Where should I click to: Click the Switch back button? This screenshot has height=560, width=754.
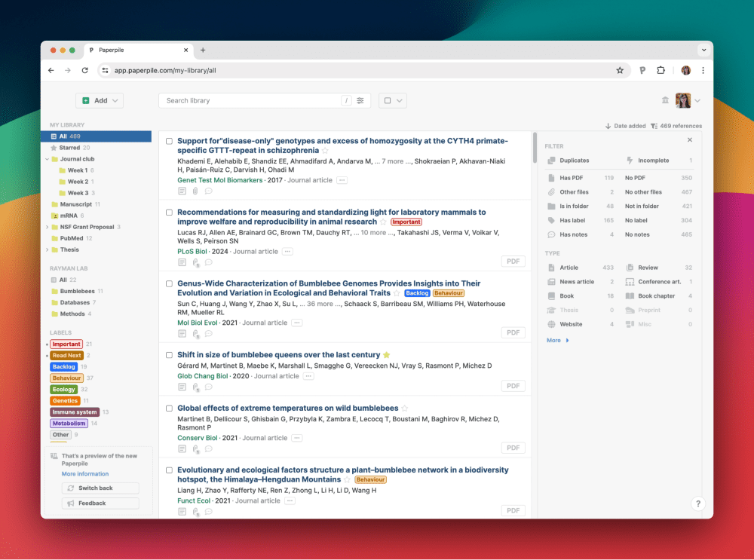100,488
